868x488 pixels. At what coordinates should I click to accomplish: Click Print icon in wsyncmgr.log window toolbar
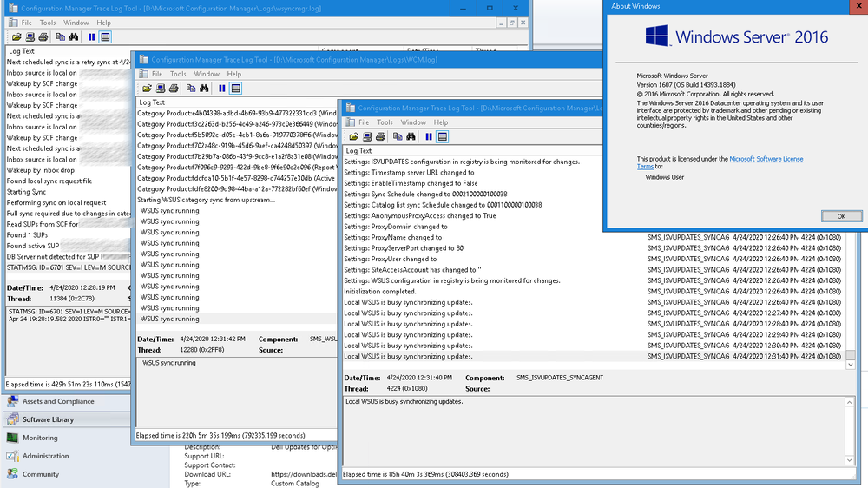point(43,37)
